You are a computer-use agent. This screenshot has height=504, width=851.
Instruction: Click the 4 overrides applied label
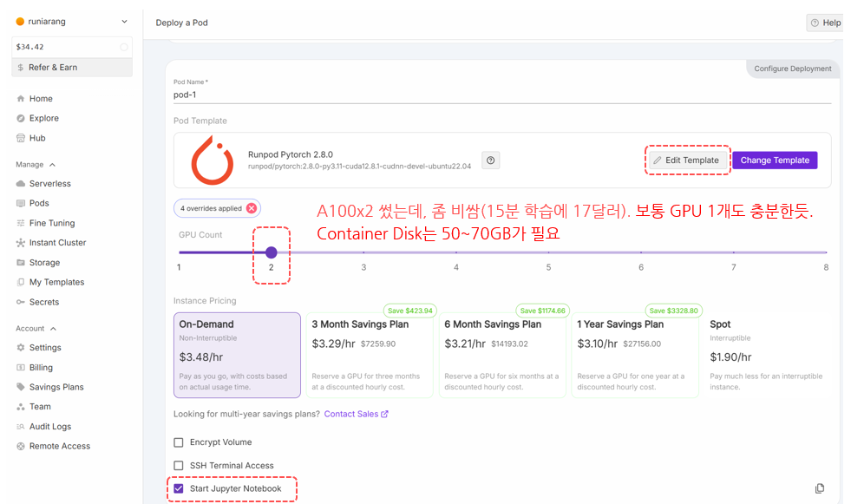[x=211, y=208]
